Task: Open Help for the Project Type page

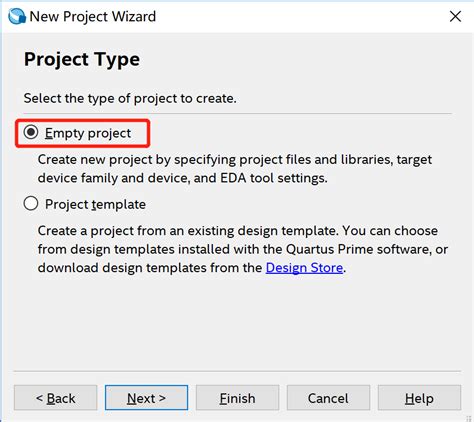Action: 419,398
